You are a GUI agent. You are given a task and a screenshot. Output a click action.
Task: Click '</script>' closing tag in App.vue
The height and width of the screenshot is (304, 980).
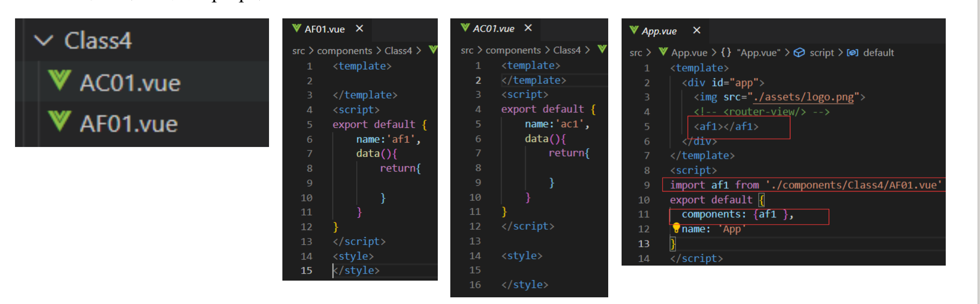click(x=696, y=258)
